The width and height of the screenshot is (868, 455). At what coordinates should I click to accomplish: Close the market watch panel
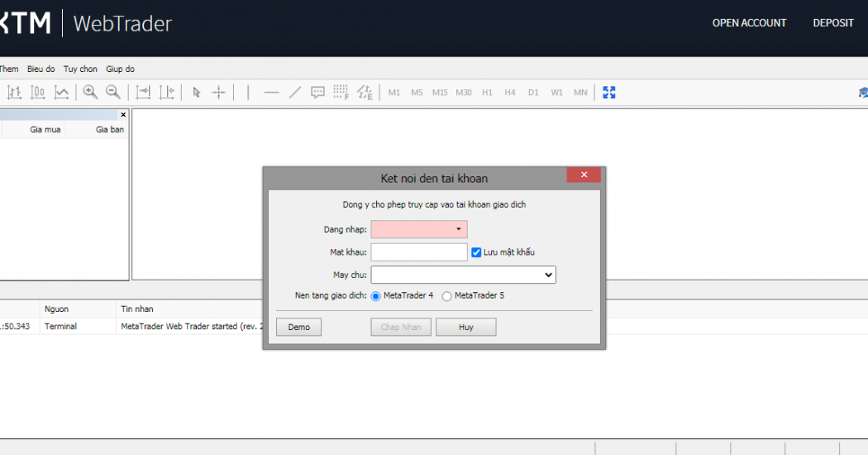(x=123, y=115)
